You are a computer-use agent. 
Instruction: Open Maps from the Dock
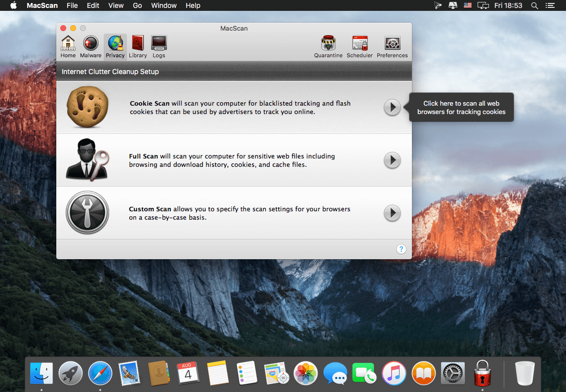click(x=276, y=373)
